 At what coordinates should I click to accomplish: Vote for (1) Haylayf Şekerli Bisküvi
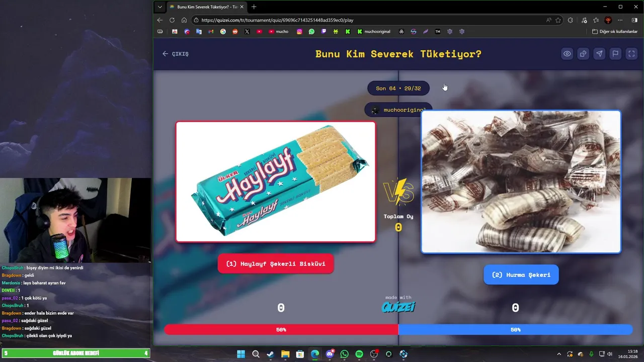[x=276, y=263]
